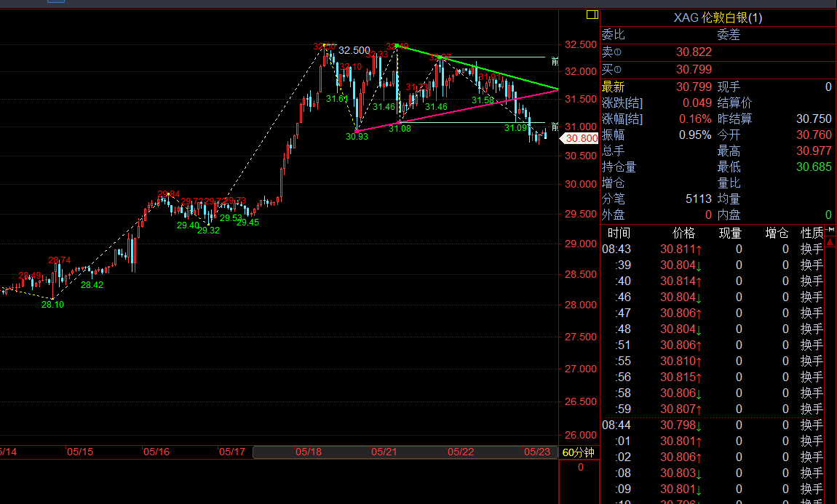Click the 05/16 date on time axis

point(156,452)
